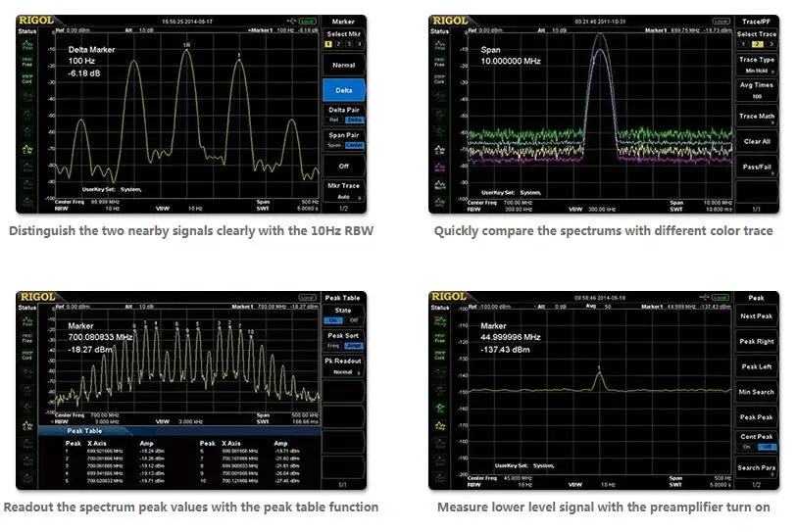797x532 pixels.
Task: Switch Peak Table State to Off
Action: coord(354,320)
